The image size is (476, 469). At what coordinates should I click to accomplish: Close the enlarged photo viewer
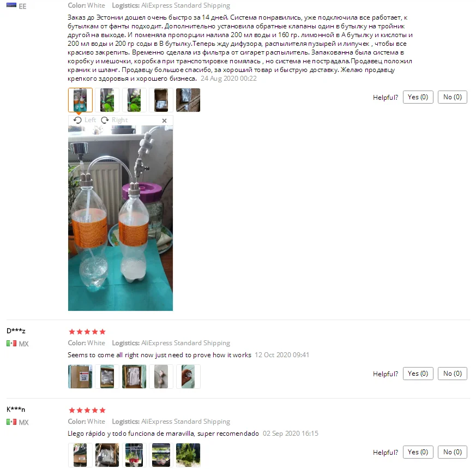164,121
